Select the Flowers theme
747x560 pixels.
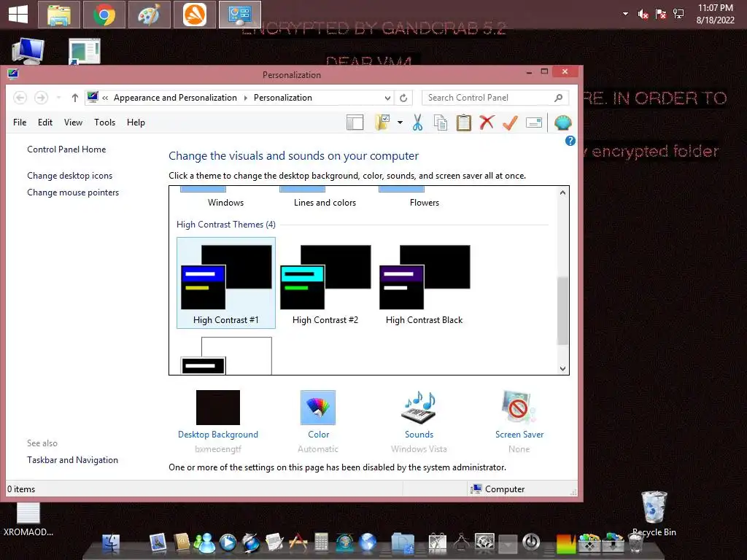click(x=425, y=203)
